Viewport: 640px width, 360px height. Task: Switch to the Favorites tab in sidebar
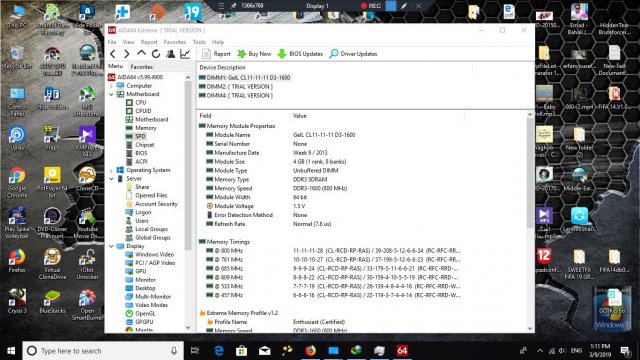pos(141,67)
